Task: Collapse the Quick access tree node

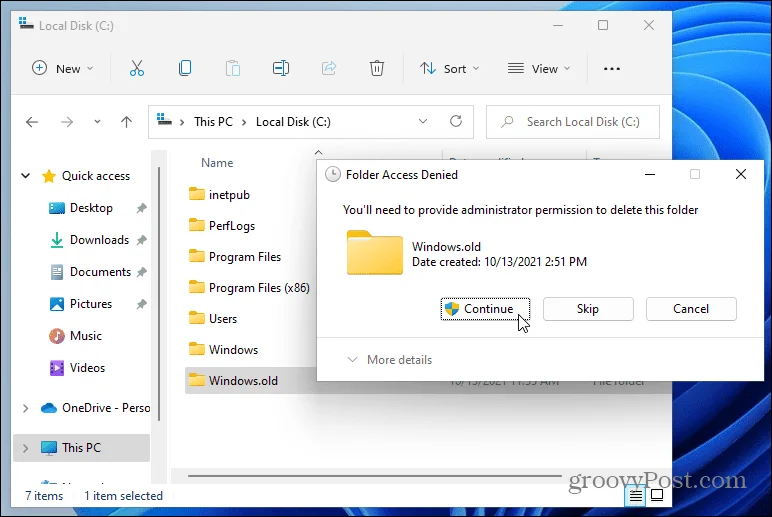Action: [x=26, y=175]
